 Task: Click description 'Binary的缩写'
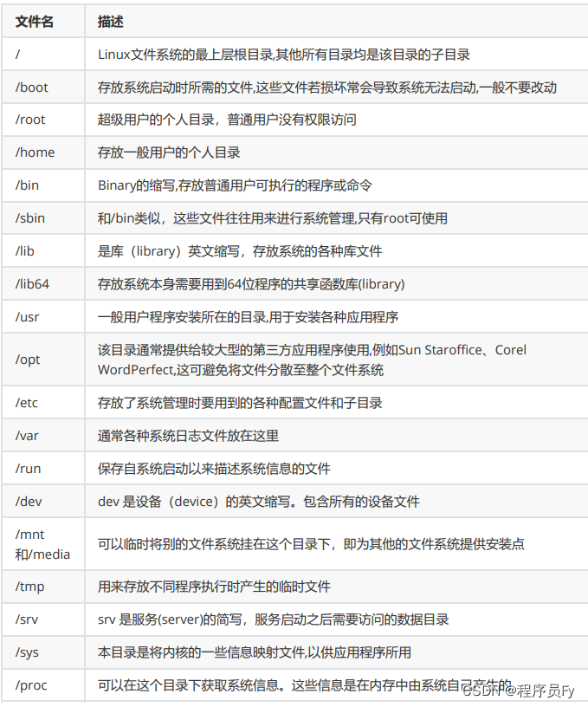click(x=235, y=185)
